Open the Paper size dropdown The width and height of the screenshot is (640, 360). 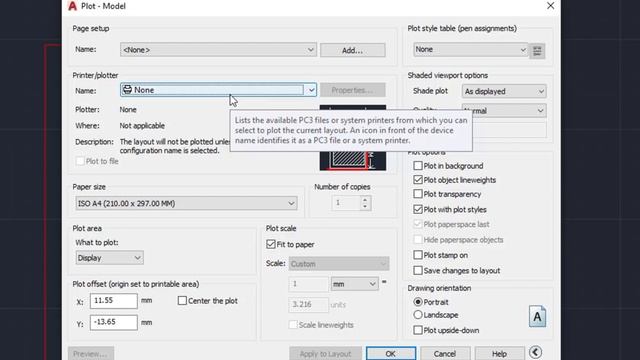point(186,203)
